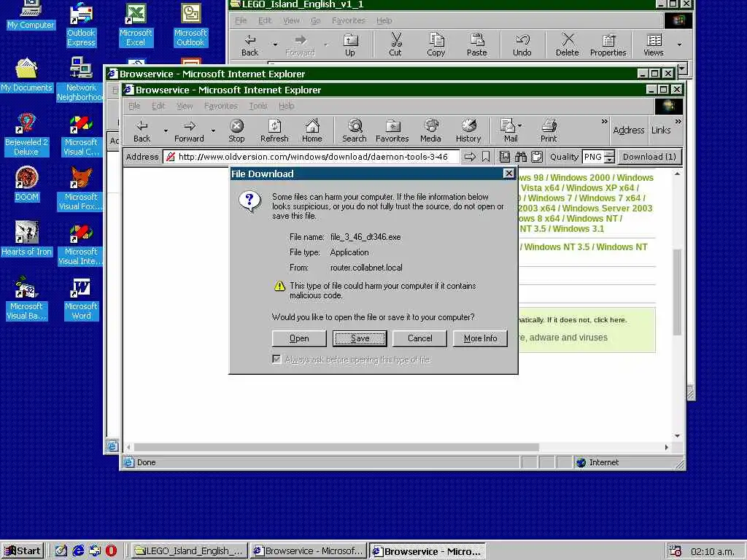Open Help menu in Internet Explorer
The height and width of the screenshot is (560, 747).
click(x=286, y=106)
